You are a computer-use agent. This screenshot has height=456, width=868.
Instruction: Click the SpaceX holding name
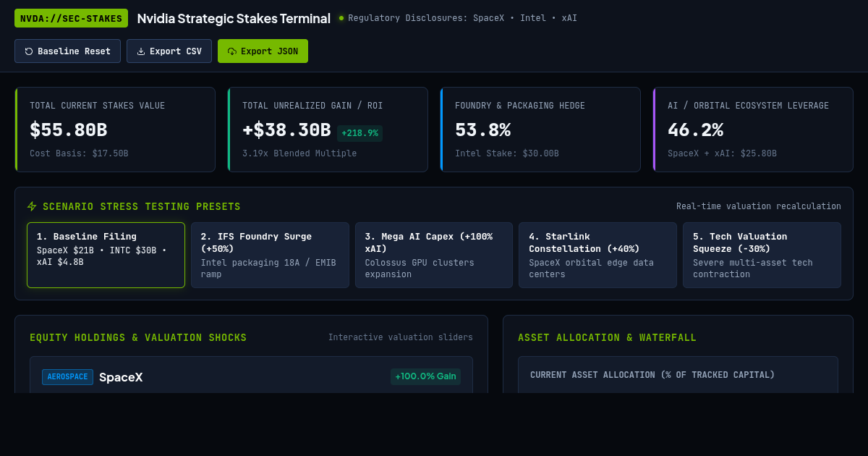pyautogui.click(x=121, y=377)
